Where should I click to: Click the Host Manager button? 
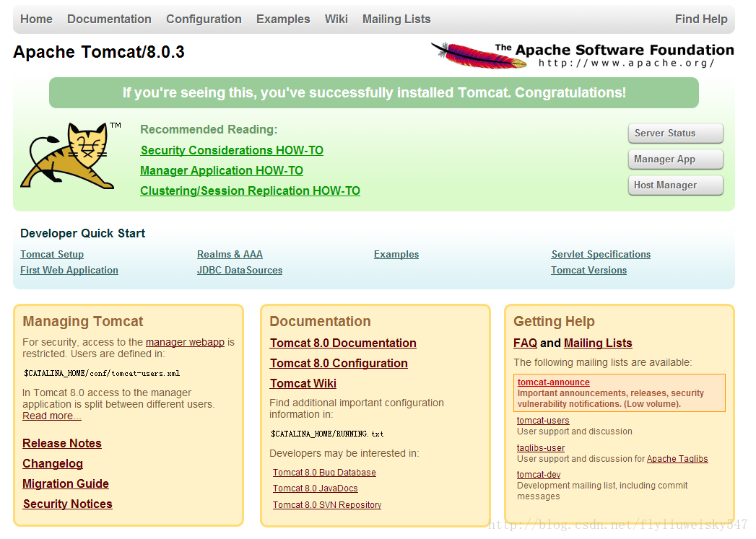[x=675, y=185]
